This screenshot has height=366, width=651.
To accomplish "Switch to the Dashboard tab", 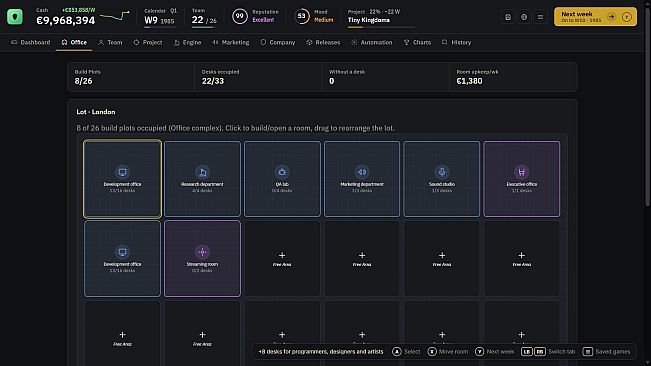I will [x=31, y=42].
